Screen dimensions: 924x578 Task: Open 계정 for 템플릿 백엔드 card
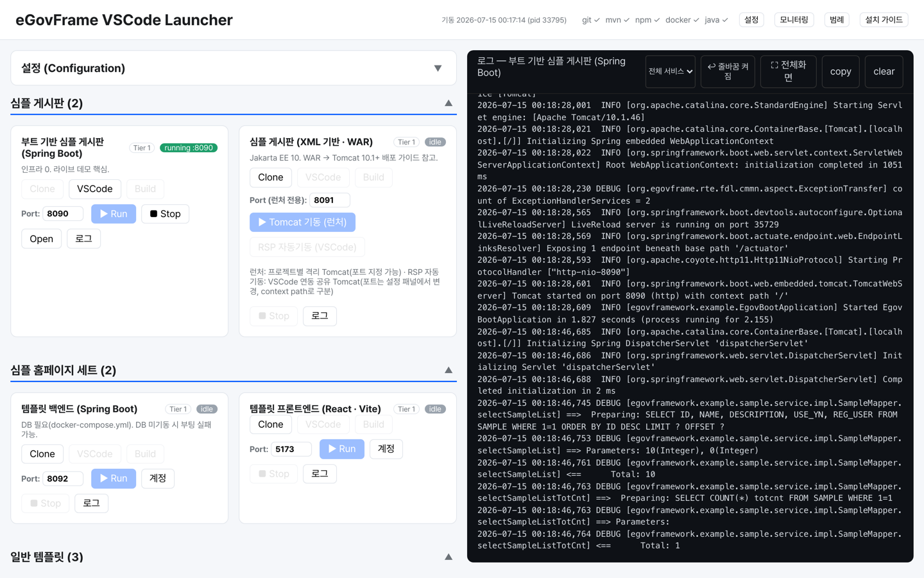(x=158, y=478)
